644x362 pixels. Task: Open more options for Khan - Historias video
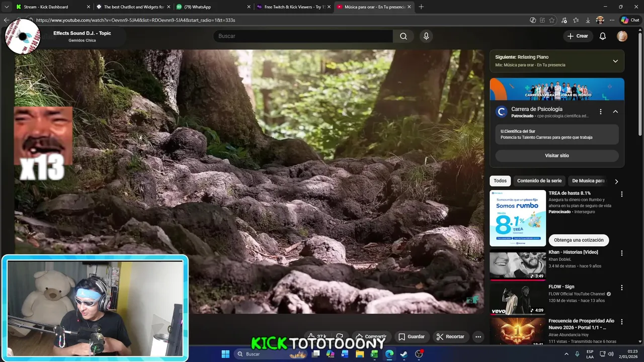pos(621,253)
